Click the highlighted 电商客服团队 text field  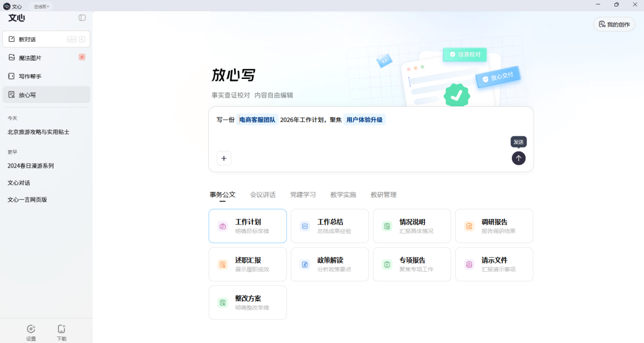coord(257,119)
